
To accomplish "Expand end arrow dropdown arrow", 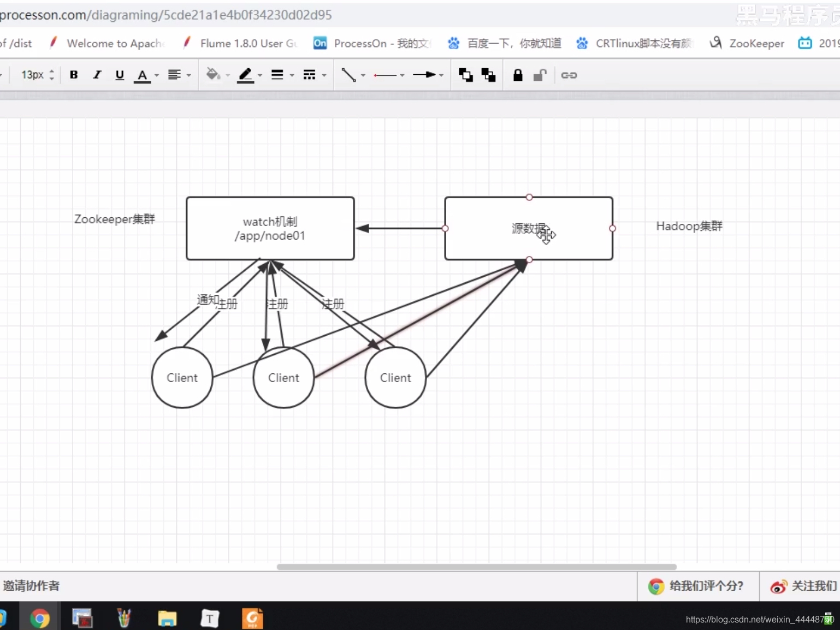I will [x=441, y=75].
